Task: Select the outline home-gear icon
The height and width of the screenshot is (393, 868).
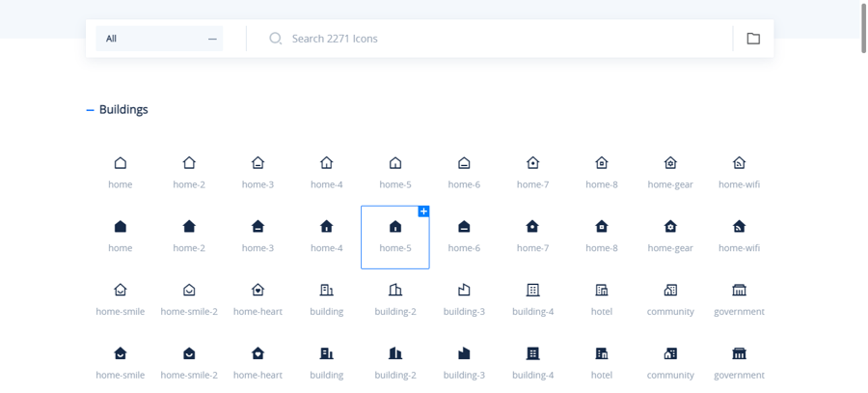Action: coord(670,163)
